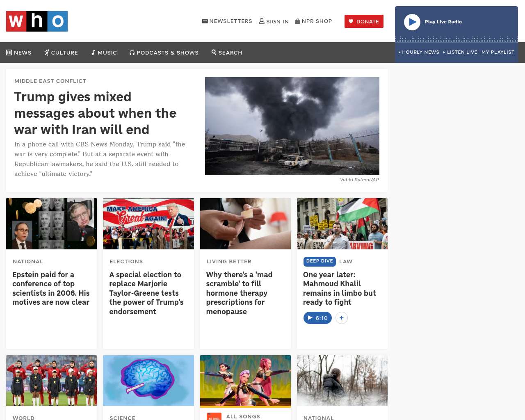Click the Vahid Salemi/AP photo credit
This screenshot has height=420, width=525.
click(359, 180)
